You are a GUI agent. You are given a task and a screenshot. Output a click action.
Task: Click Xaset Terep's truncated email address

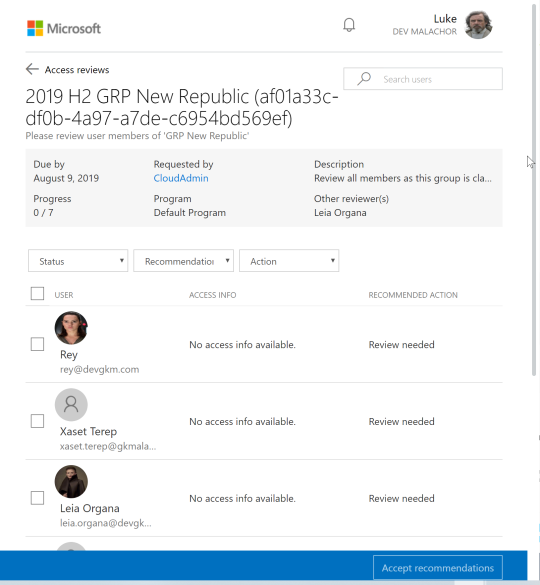click(108, 446)
